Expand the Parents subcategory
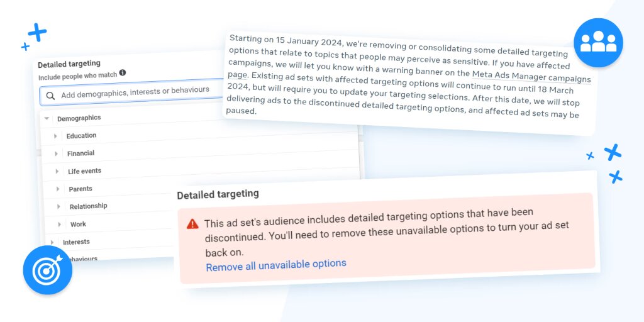This screenshot has height=322, width=644. click(x=58, y=189)
